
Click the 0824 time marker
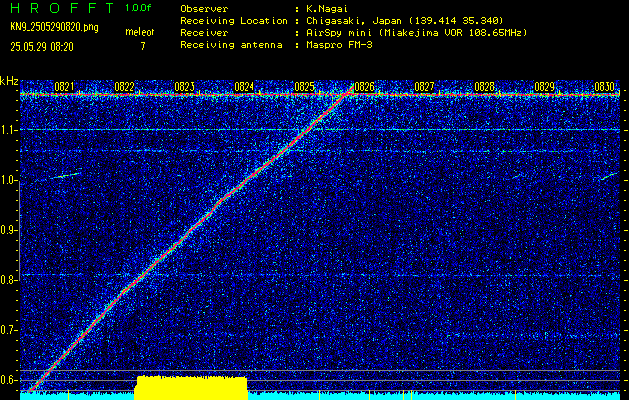[x=244, y=87]
